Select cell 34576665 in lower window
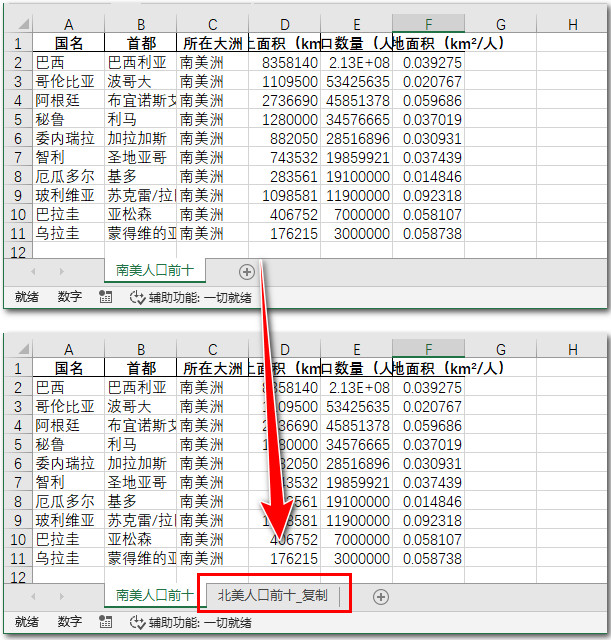Viewport: 611px width, 640px height. click(x=357, y=444)
